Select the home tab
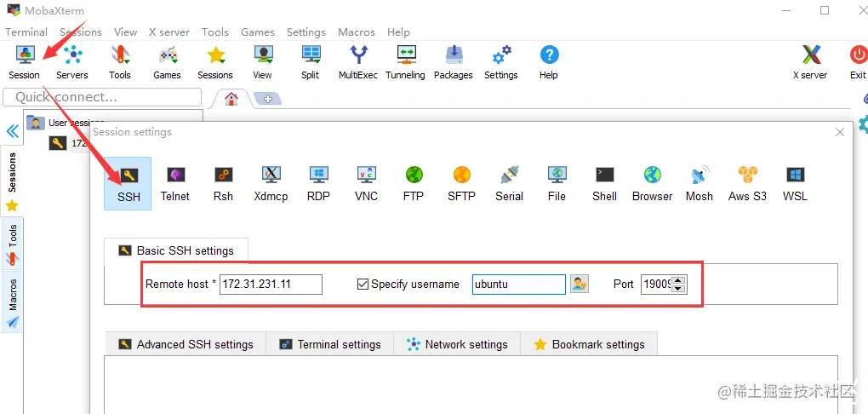The image size is (868, 414). (231, 99)
